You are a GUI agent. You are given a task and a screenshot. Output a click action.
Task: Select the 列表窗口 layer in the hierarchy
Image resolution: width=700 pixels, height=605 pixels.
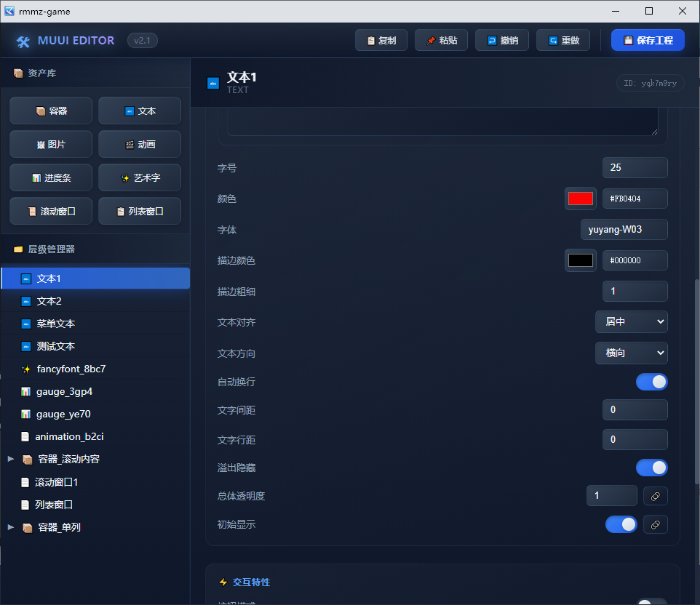pos(95,505)
